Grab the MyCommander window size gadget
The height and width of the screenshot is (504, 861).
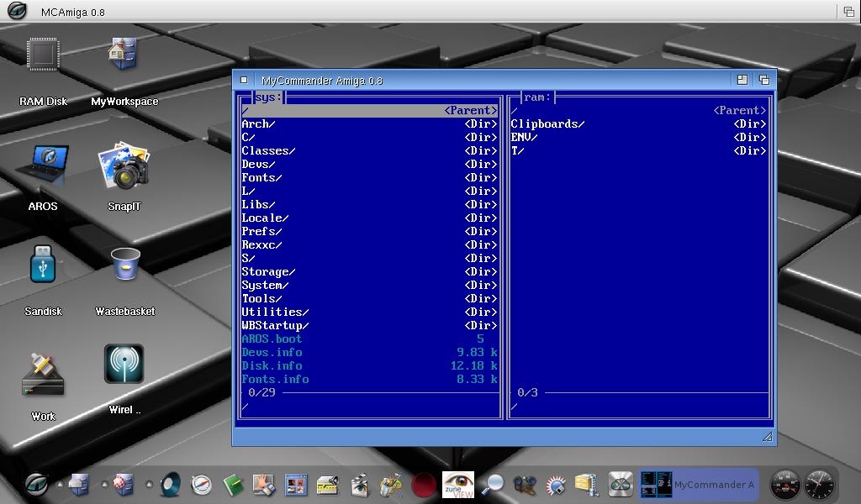pyautogui.click(x=768, y=437)
